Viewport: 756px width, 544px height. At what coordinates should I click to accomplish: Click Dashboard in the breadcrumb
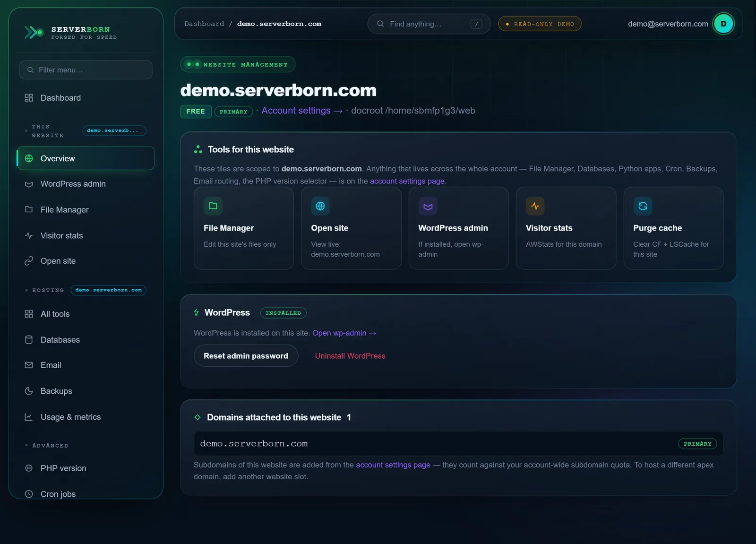pyautogui.click(x=204, y=24)
